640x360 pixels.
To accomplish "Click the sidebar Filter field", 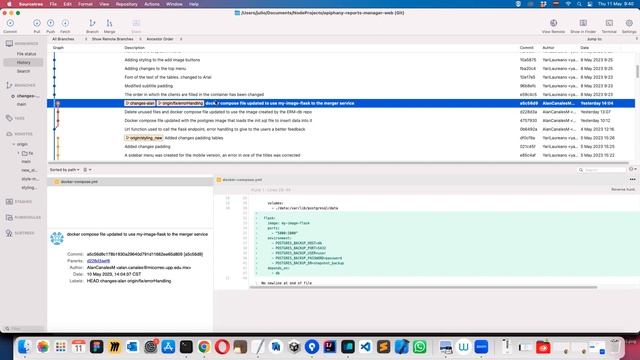I will point(23,328).
